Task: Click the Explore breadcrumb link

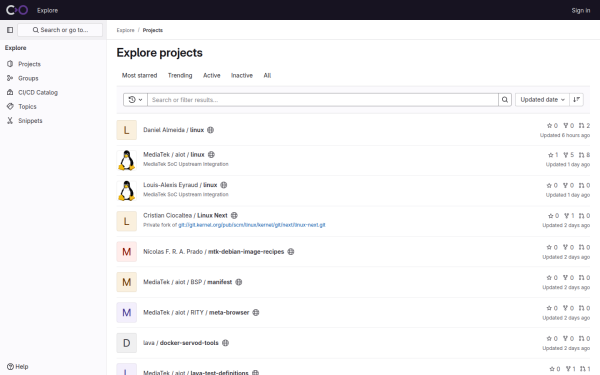Action: point(126,30)
